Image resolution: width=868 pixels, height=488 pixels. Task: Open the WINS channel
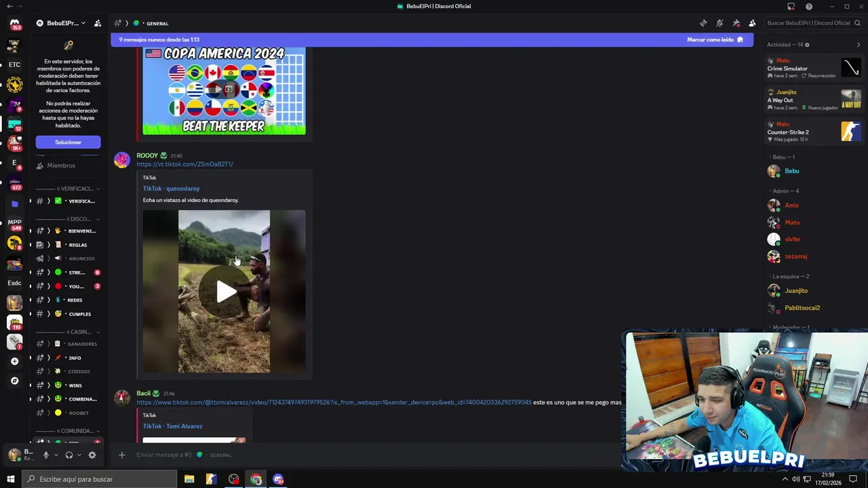pyautogui.click(x=67, y=386)
